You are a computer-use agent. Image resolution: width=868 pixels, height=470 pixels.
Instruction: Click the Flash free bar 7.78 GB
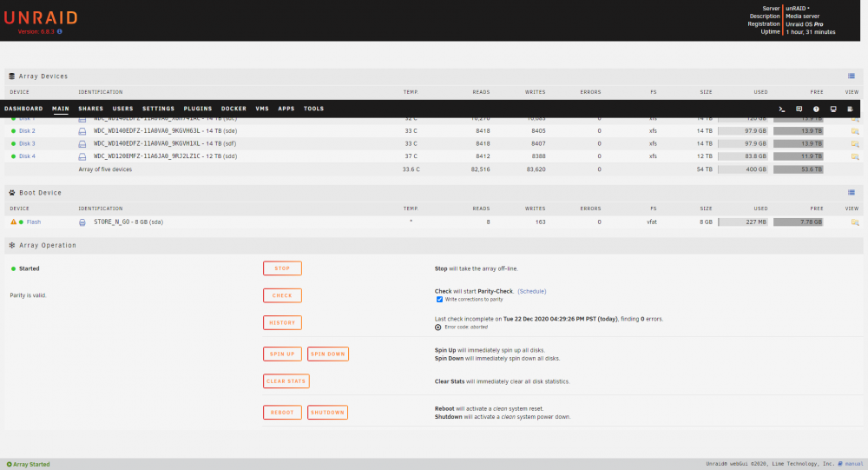(799, 222)
